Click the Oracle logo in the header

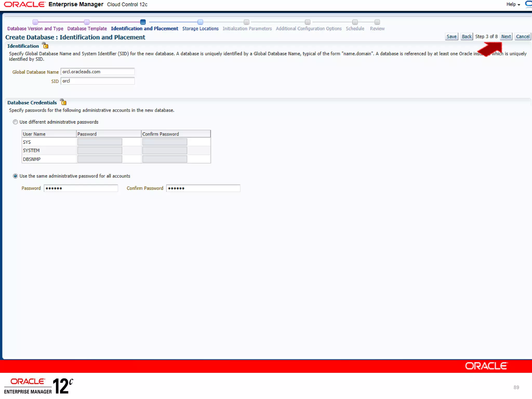click(x=24, y=4)
